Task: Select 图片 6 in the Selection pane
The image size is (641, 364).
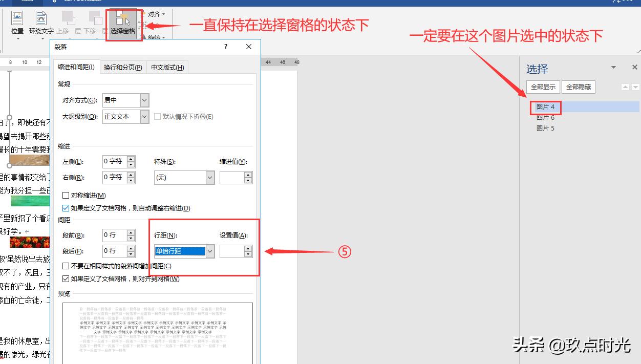Action: [x=545, y=118]
